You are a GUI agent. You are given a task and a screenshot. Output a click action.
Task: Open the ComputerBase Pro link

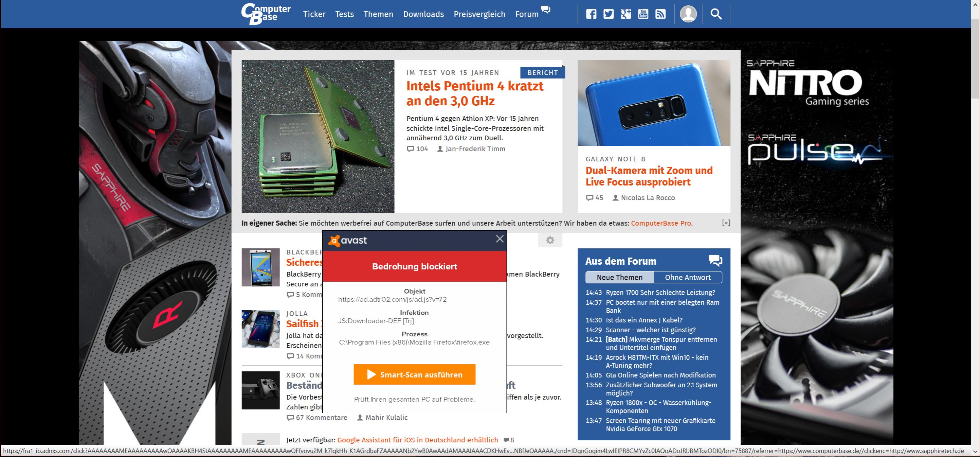point(661,223)
